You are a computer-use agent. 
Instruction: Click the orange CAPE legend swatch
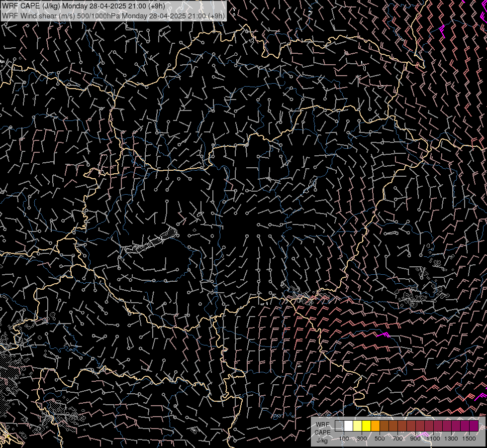point(375,426)
